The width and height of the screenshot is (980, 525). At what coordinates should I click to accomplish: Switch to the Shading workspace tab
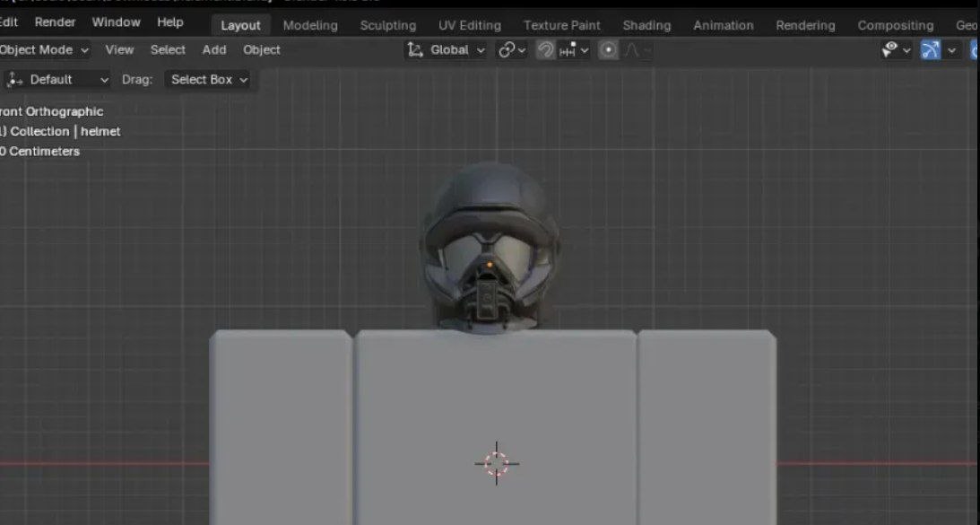646,26
